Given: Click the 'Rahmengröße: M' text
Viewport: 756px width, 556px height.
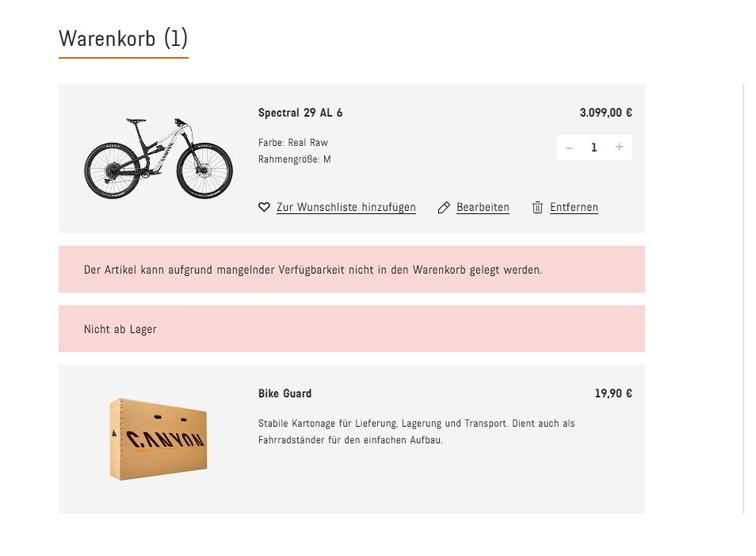Looking at the screenshot, I should [x=295, y=159].
